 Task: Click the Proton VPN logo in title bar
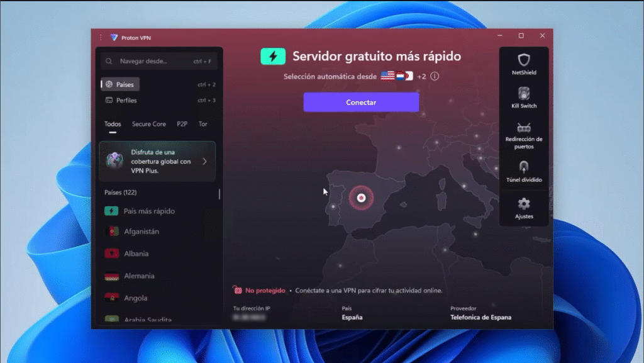(114, 37)
